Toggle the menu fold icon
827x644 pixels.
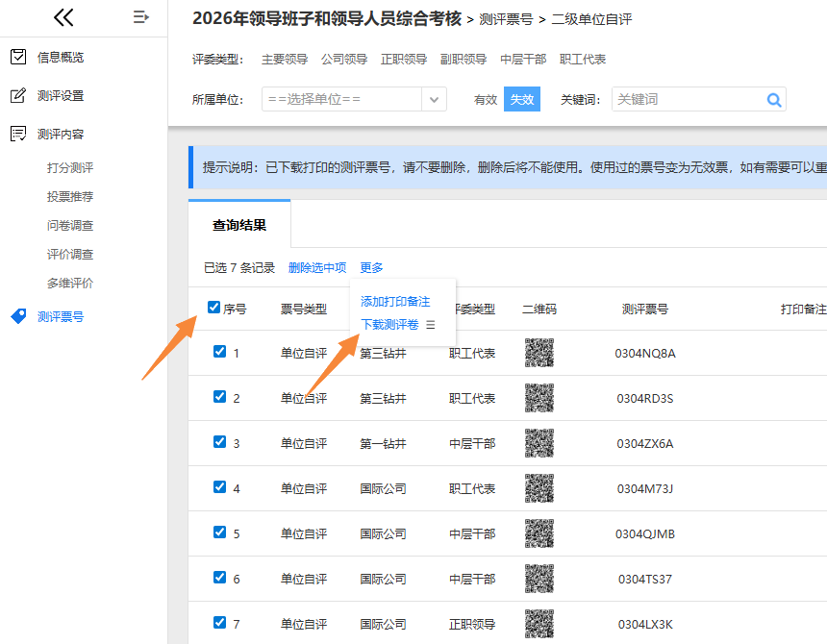click(140, 17)
